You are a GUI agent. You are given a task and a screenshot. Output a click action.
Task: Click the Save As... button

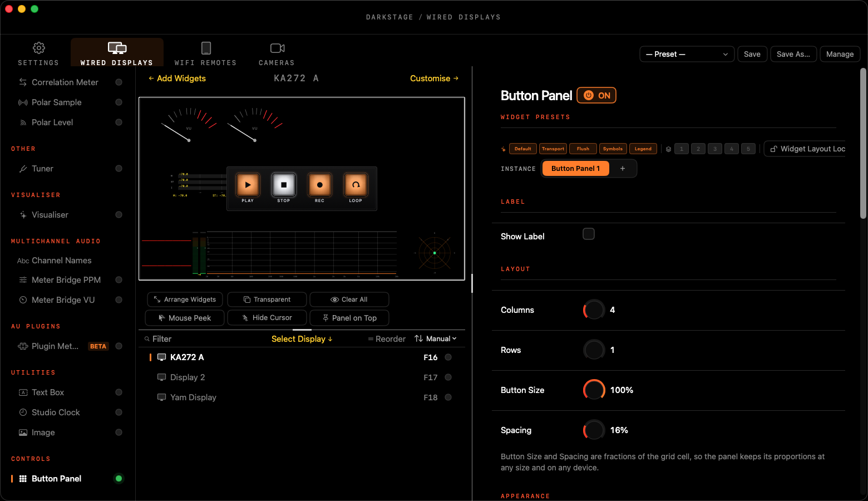(793, 54)
